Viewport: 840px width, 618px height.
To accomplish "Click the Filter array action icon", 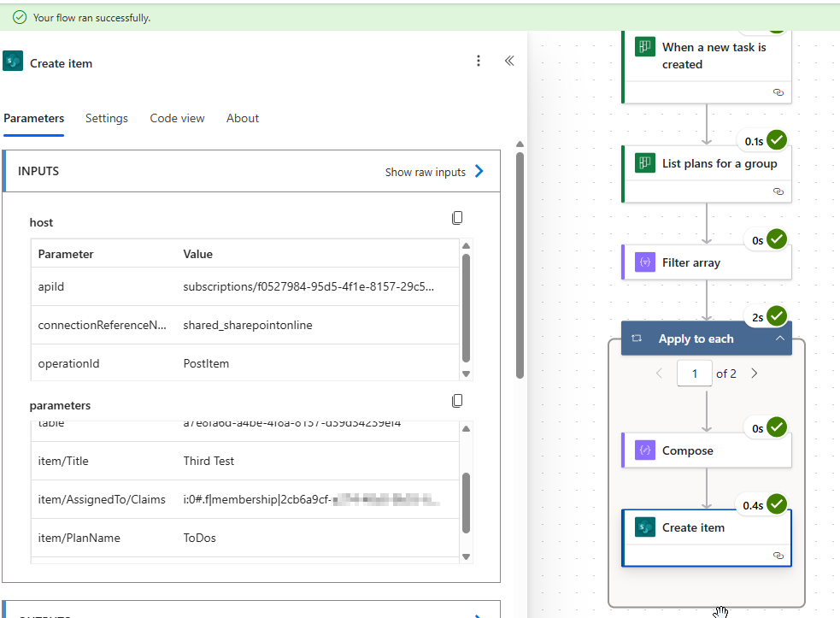I will point(645,262).
